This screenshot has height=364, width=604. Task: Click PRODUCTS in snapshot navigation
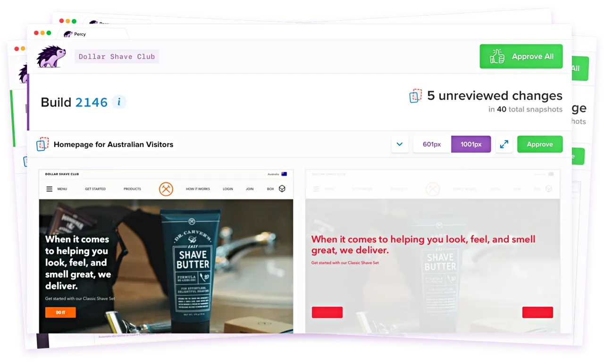coord(132,189)
